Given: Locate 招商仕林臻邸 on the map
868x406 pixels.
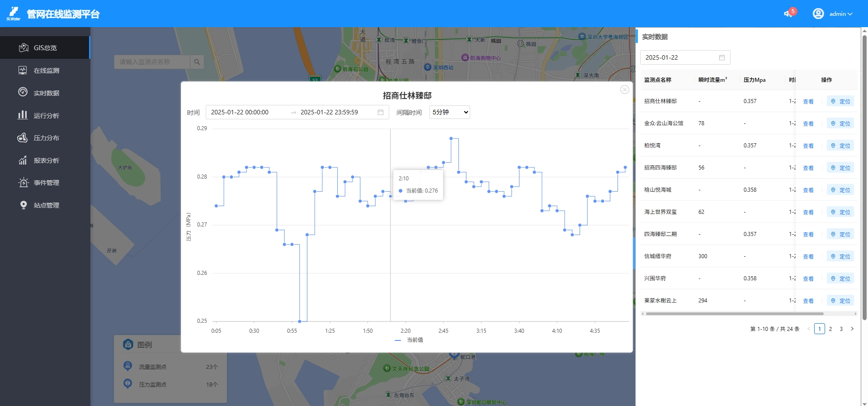Looking at the screenshot, I should pyautogui.click(x=840, y=102).
